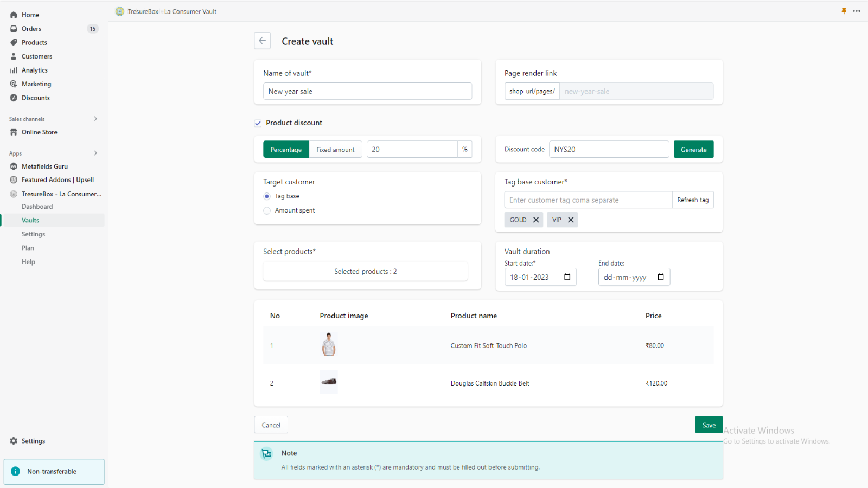Switch discount type to Fixed amount
This screenshot has height=488, width=868.
point(335,150)
